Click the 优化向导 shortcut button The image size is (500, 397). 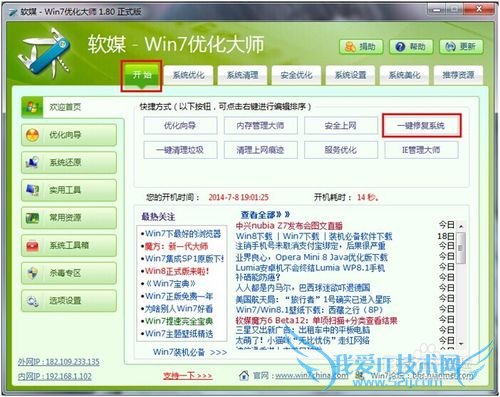coord(180,126)
